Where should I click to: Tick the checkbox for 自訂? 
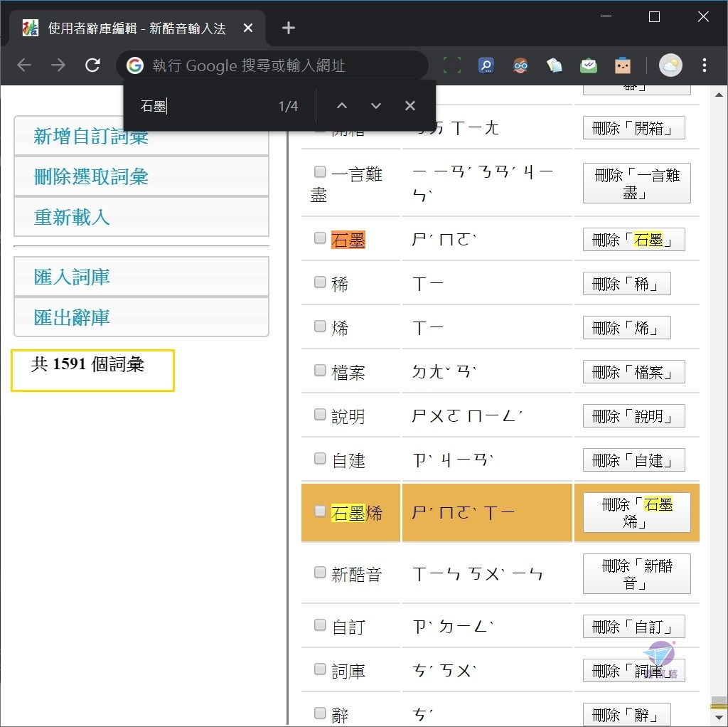pos(320,625)
